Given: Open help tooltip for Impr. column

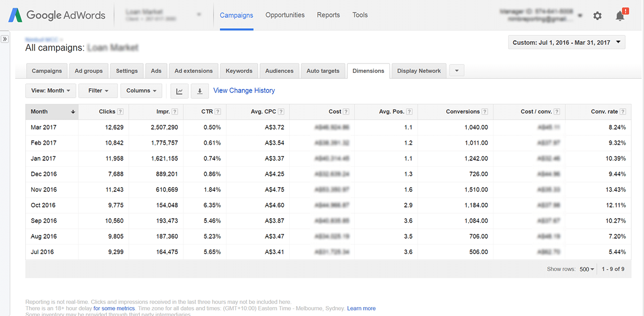Looking at the screenshot, I should (x=175, y=112).
